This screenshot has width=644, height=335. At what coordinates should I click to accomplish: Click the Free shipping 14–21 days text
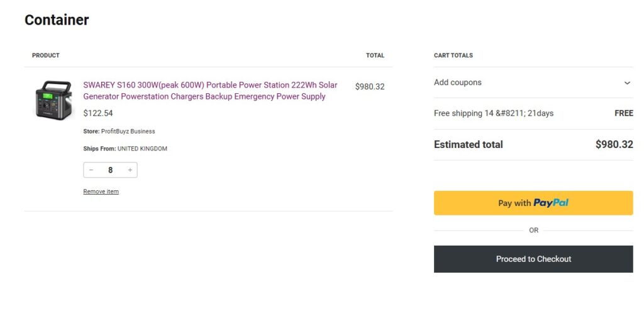494,113
